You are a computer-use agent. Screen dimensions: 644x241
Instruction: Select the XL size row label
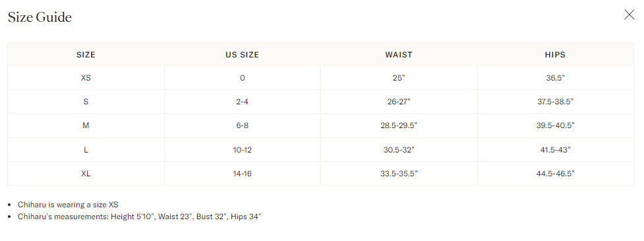(x=86, y=174)
